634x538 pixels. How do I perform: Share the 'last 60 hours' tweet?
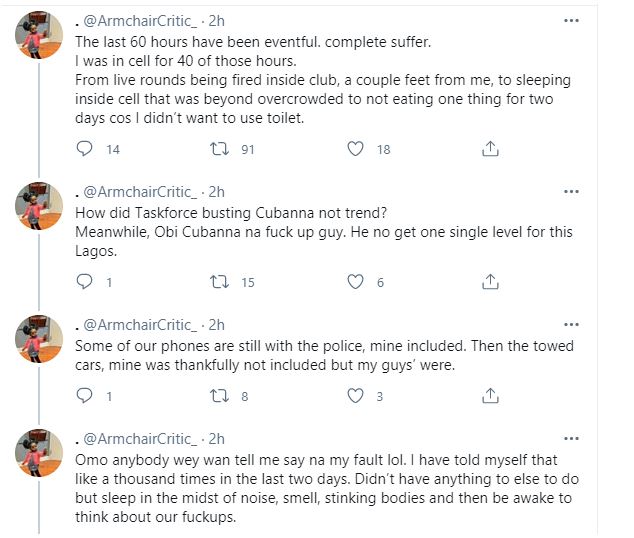click(x=490, y=149)
